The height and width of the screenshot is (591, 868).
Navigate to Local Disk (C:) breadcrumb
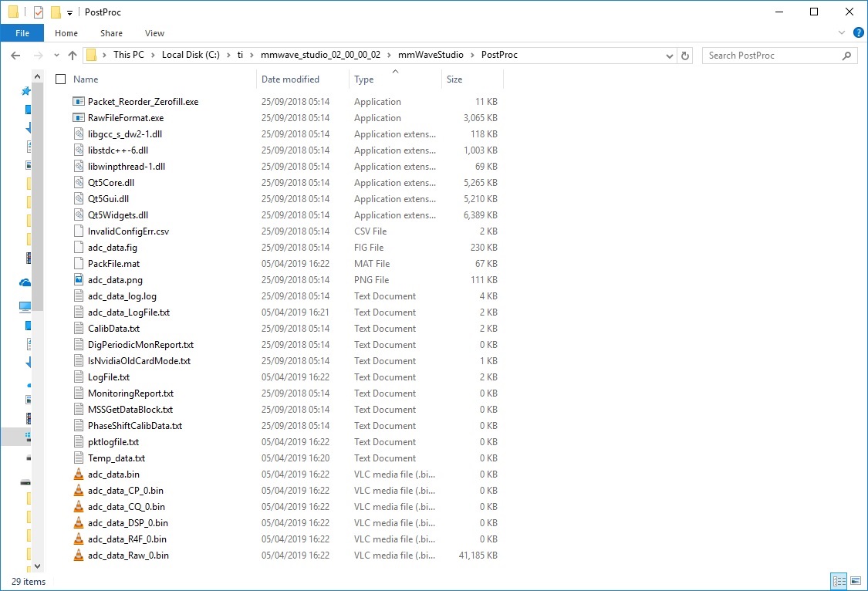coord(191,55)
